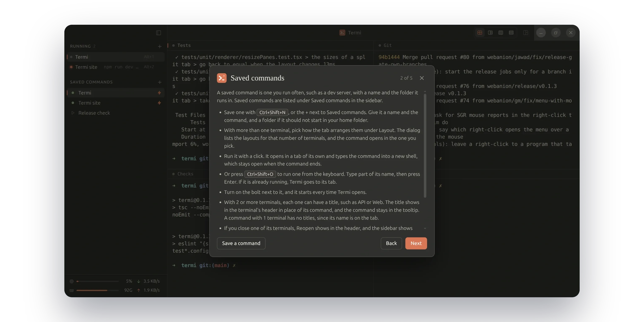Click the CPU usage progress bar
This screenshot has width=644, height=322.
[97, 281]
